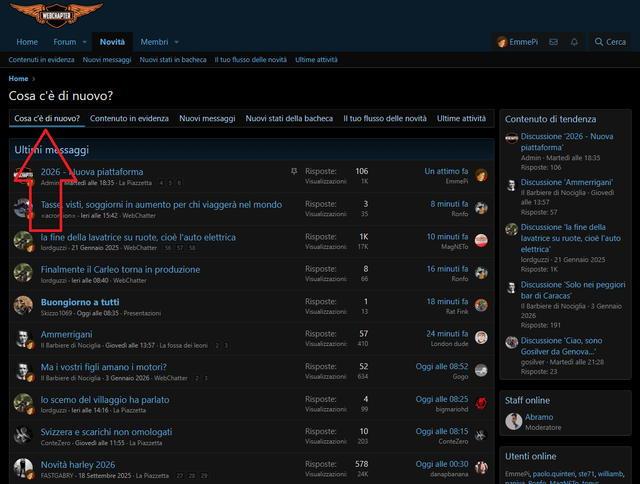
Task: Open the Forum navigation item
Action: 64,42
